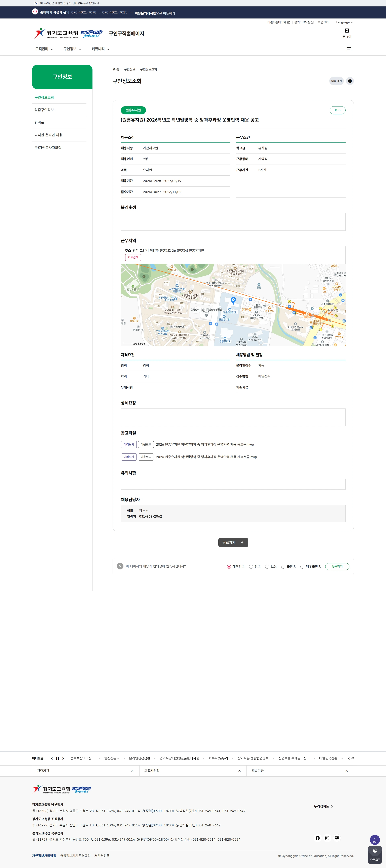
Task: Submit satisfaction with 등록하기
Action: 337,566
